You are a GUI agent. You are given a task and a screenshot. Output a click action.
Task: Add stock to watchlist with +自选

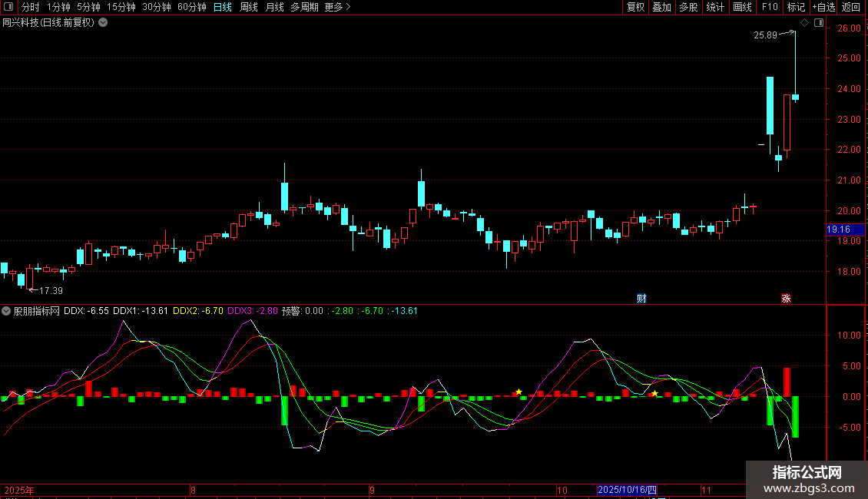click(x=823, y=7)
